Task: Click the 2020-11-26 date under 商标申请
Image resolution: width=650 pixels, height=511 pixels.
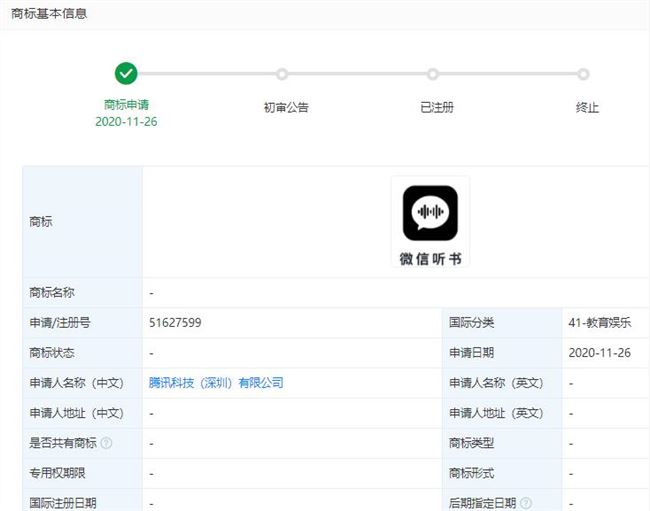Action: (x=126, y=121)
